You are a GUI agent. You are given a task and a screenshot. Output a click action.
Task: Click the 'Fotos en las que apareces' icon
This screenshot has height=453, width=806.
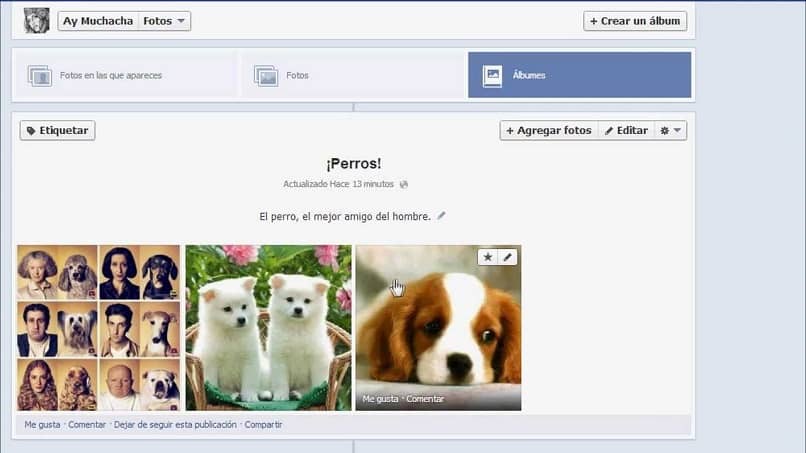pos(40,76)
